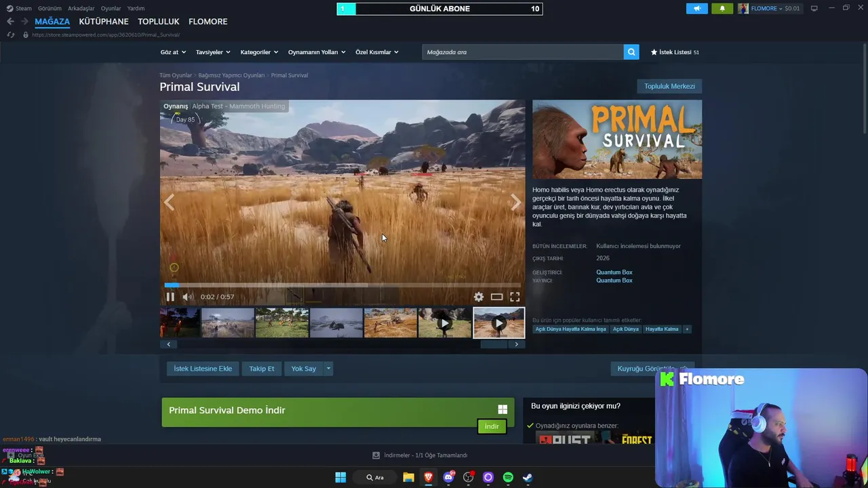Screen dimensions: 868x488
Task: Open Discord from taskbar
Action: 448,477
